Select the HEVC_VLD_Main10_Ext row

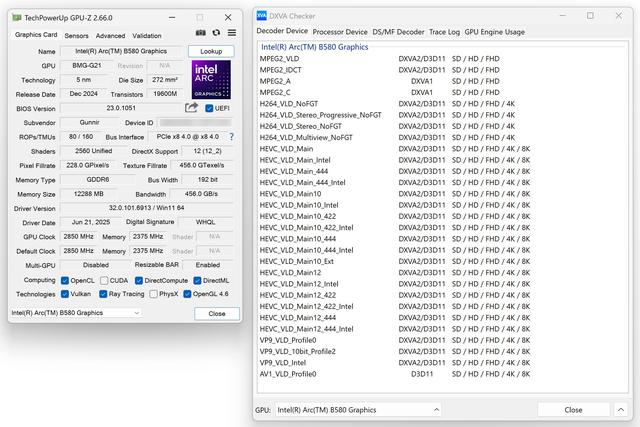[442, 261]
